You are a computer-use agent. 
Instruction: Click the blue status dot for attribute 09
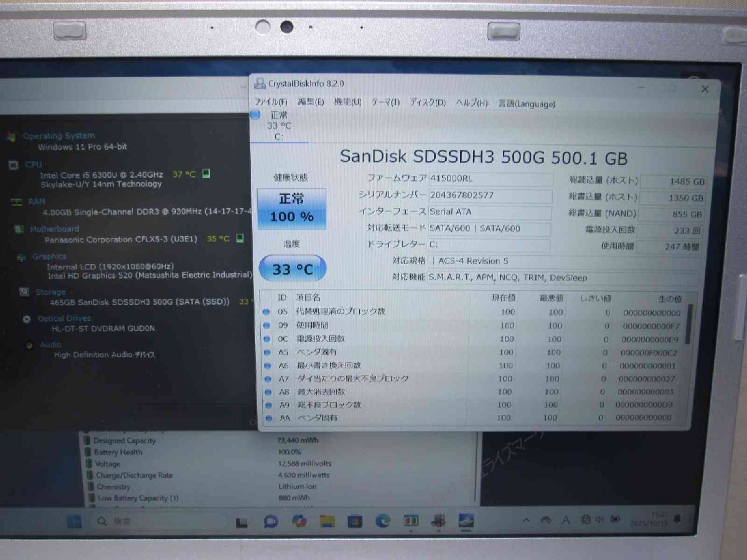pos(267,325)
